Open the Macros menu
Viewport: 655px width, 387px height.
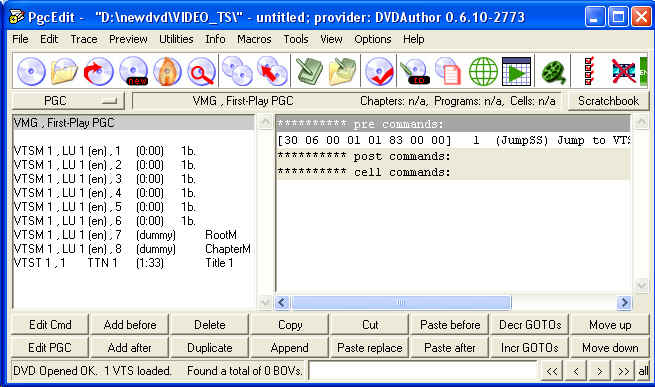[x=254, y=39]
